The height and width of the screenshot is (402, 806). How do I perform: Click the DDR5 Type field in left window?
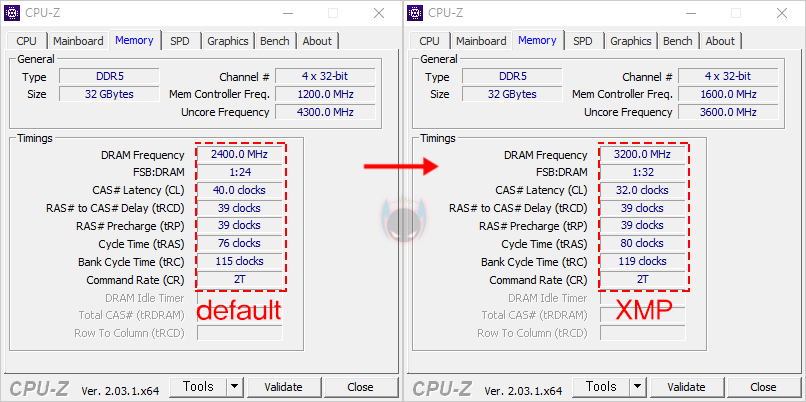tap(109, 77)
